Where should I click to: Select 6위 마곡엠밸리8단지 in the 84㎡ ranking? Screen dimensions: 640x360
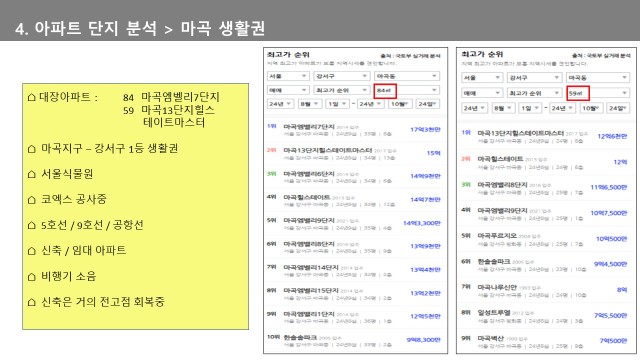(x=354, y=247)
